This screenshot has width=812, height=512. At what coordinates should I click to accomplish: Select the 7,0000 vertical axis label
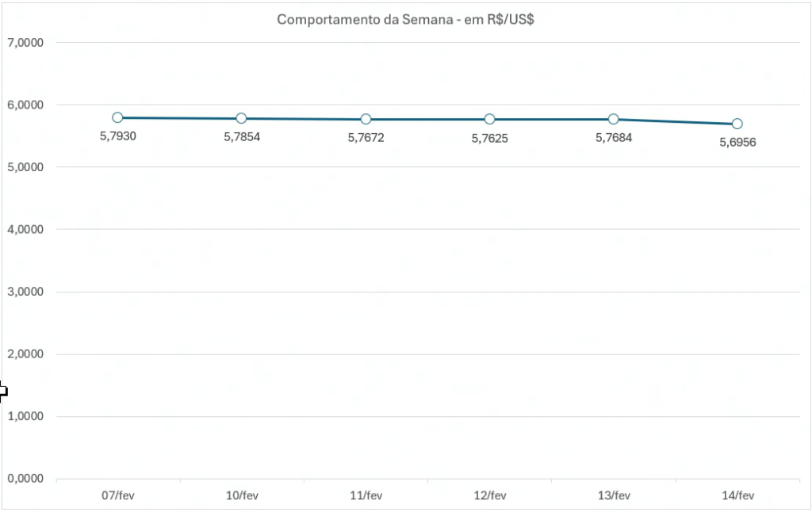(x=25, y=42)
